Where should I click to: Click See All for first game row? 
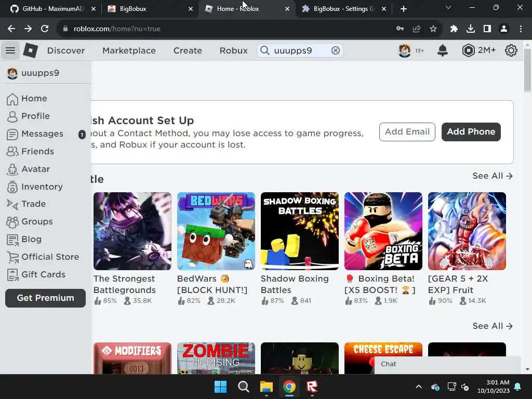click(493, 176)
